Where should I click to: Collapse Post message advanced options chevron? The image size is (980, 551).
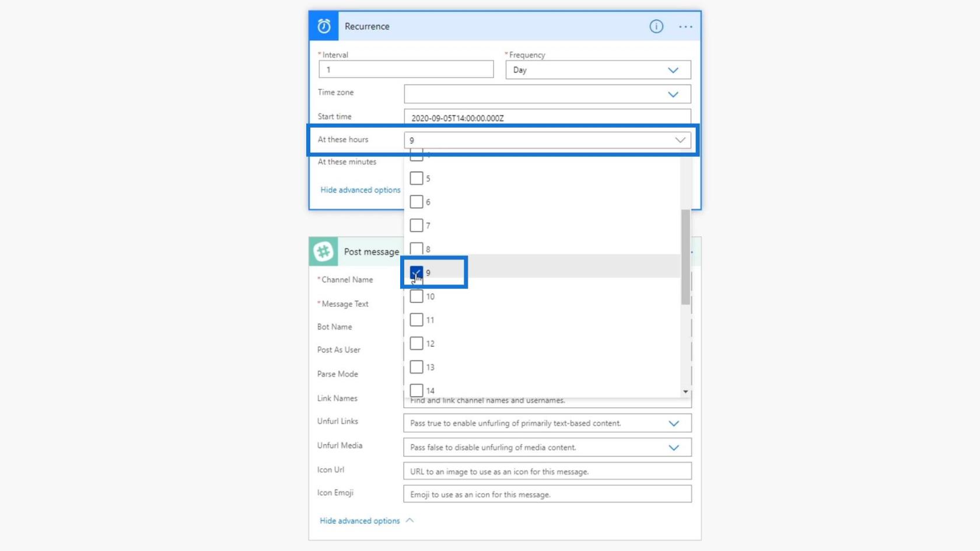coord(409,520)
